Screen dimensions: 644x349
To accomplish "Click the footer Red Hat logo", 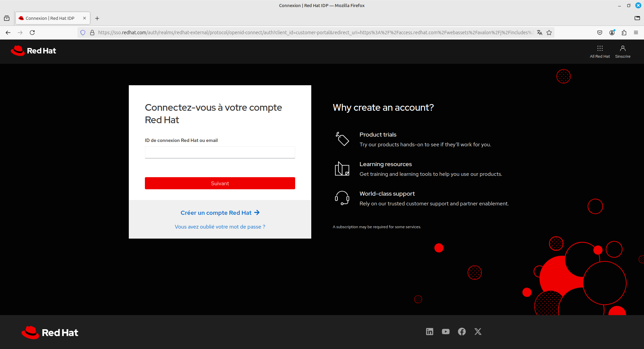I will click(x=50, y=333).
